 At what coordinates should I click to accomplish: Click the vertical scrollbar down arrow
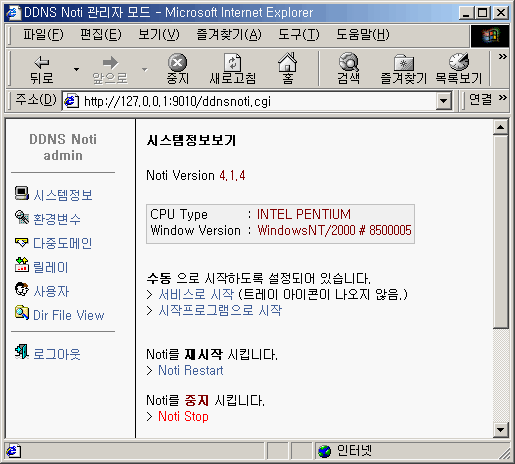click(x=500, y=430)
